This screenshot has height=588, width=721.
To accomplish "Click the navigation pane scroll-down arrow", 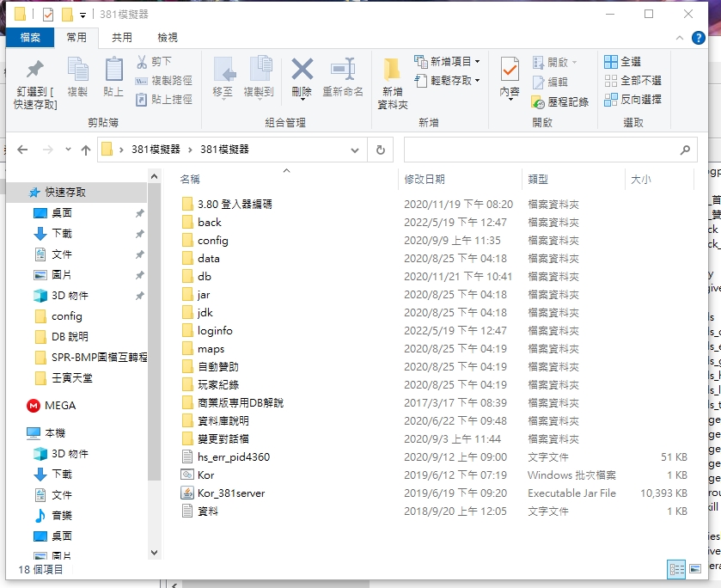I will coord(154,552).
